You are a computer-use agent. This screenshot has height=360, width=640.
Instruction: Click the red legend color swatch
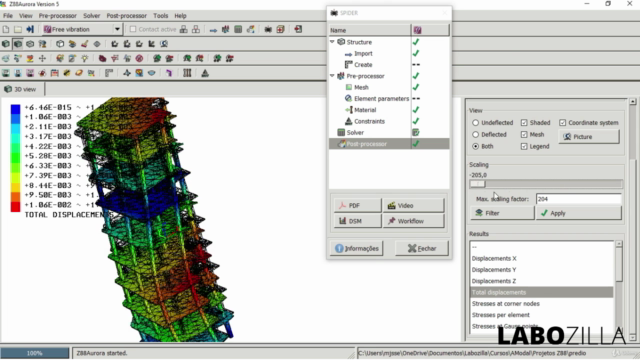[x=16, y=207]
